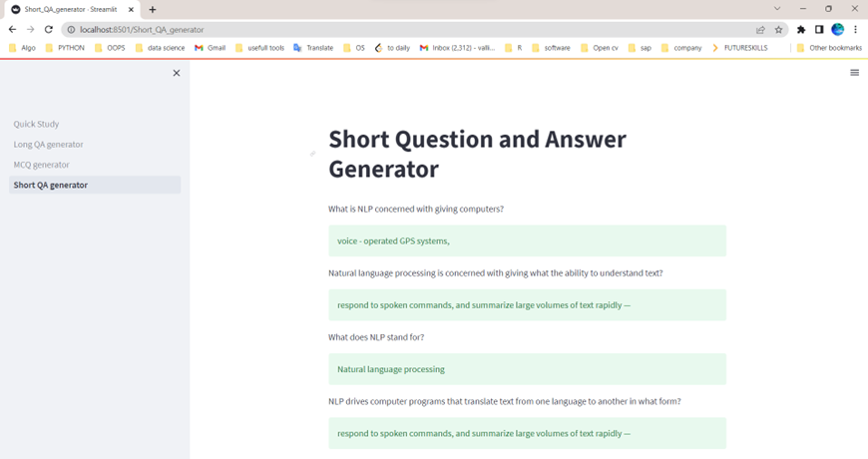Image resolution: width=868 pixels, height=459 pixels.
Task: Switch to the MCQ generator page
Action: [42, 165]
